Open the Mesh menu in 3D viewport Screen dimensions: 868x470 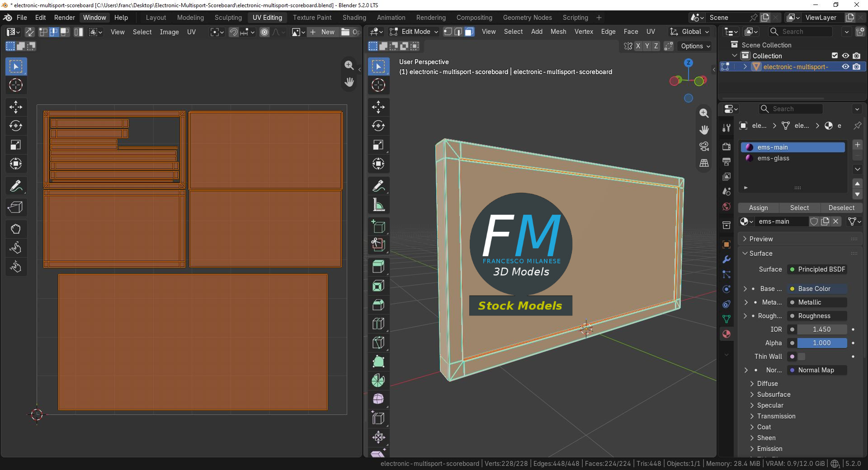point(558,32)
